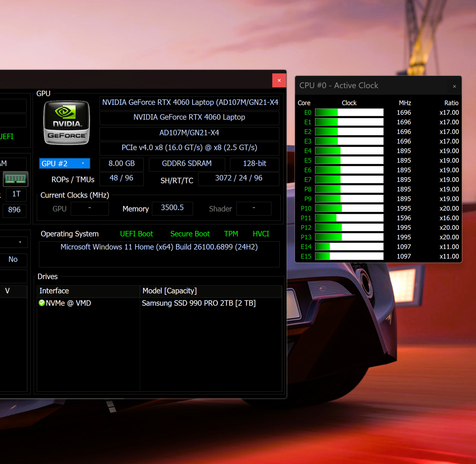
Task: Click the x20.00 ratio for P12
Action: point(449,228)
